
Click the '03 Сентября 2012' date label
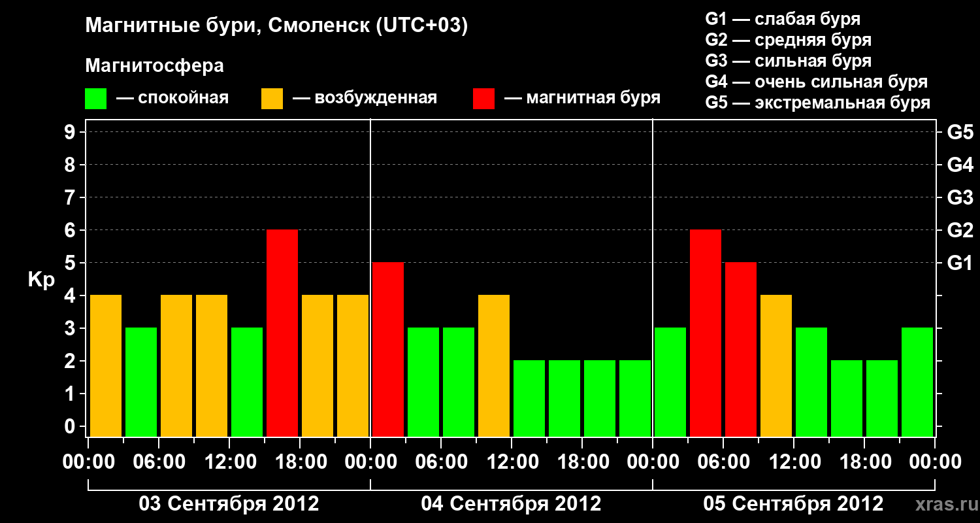click(229, 504)
